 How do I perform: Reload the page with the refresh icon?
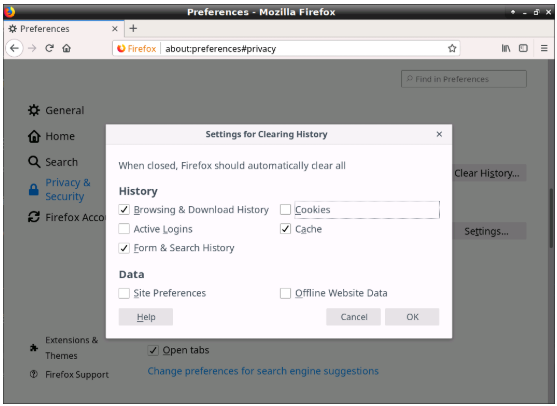click(x=49, y=48)
